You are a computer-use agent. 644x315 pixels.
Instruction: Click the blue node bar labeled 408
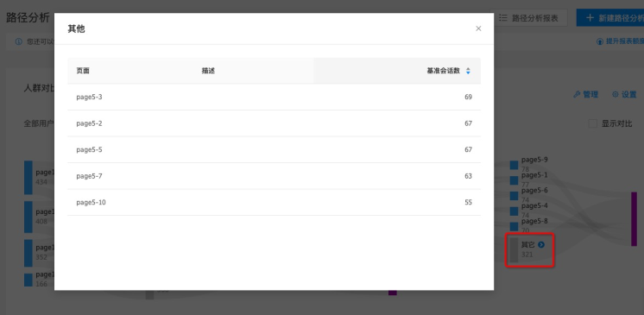[28, 217]
